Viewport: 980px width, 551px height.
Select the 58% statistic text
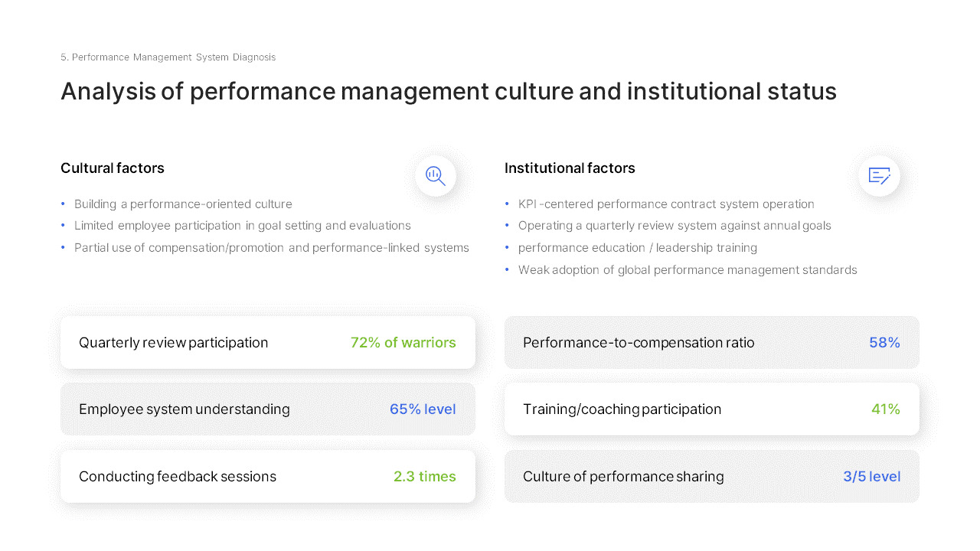click(884, 342)
